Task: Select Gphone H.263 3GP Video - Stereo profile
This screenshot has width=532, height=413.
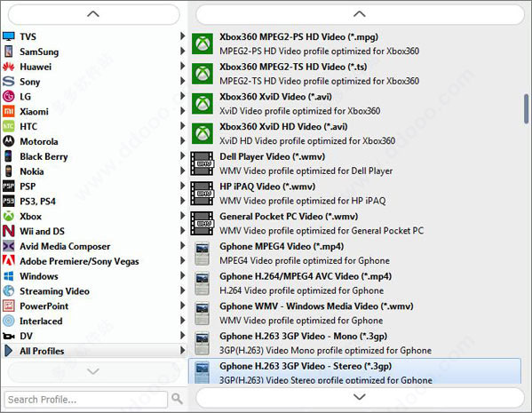Action: [x=355, y=371]
